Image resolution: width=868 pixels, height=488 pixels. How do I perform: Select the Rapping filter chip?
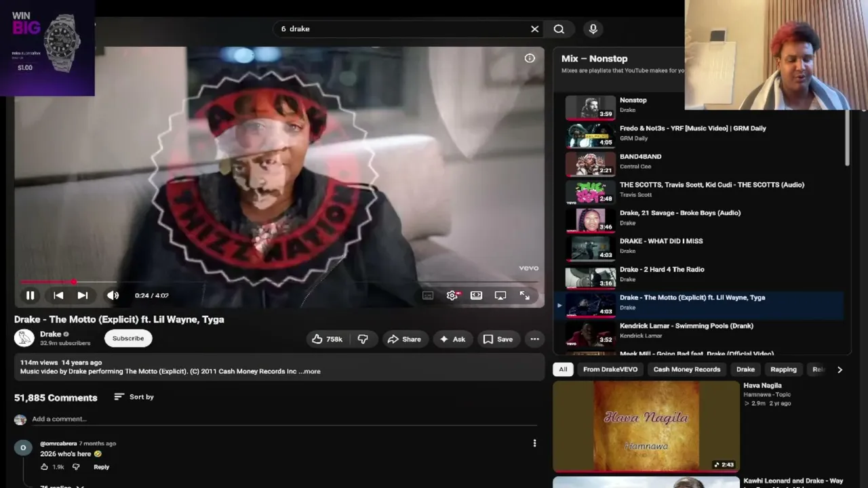[x=783, y=369]
